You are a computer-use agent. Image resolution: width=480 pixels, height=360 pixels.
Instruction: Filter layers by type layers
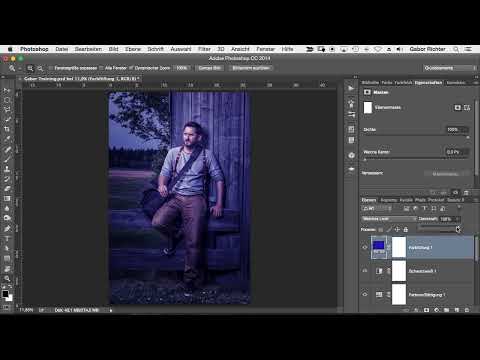pyautogui.click(x=424, y=208)
